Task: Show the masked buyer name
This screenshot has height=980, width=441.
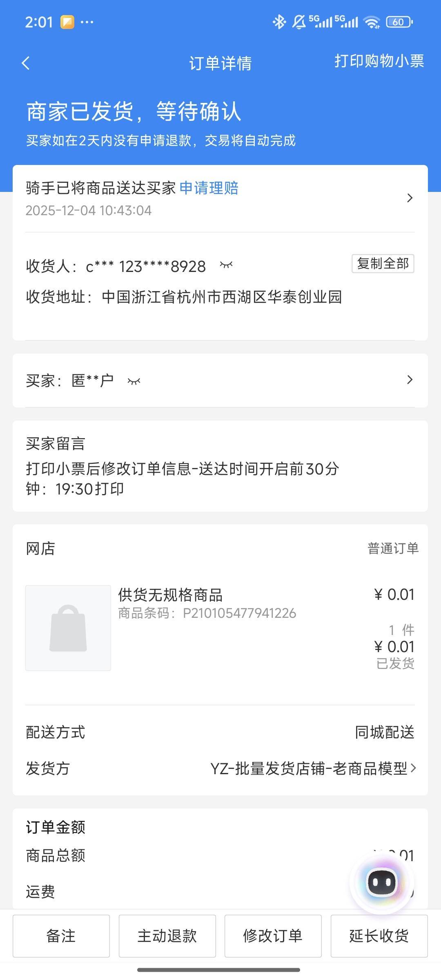Action: [134, 381]
